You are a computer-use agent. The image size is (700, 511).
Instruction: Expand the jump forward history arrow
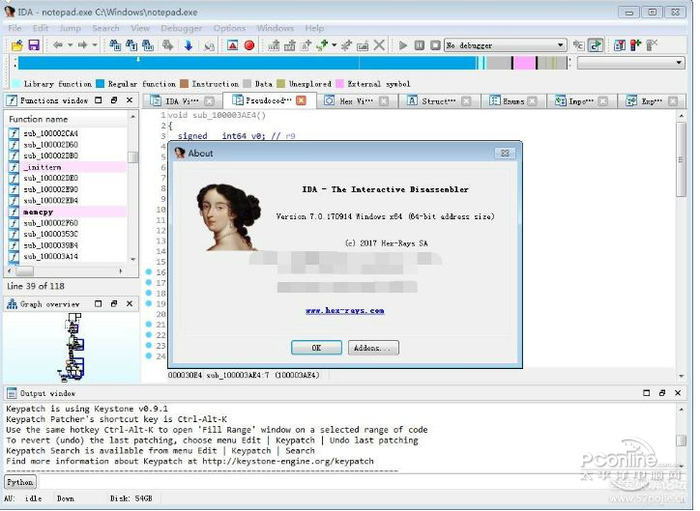(95, 45)
